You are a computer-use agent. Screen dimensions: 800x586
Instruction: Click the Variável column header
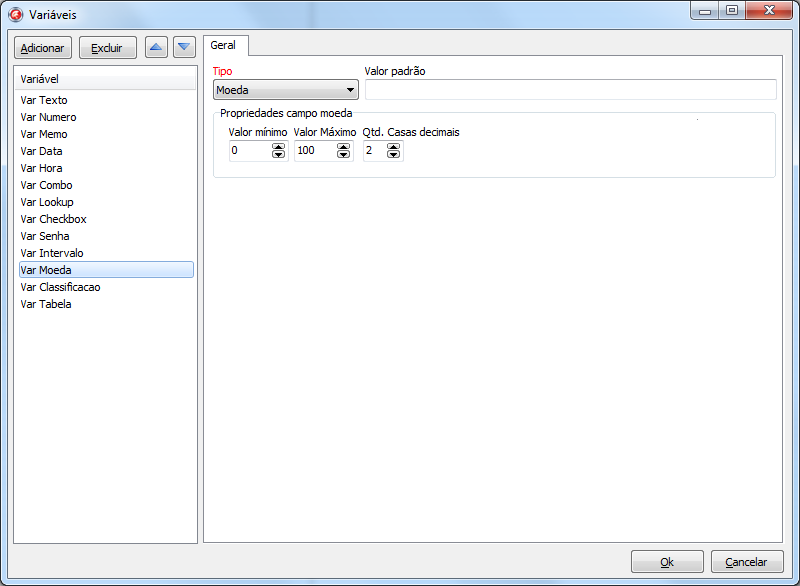[x=105, y=78]
